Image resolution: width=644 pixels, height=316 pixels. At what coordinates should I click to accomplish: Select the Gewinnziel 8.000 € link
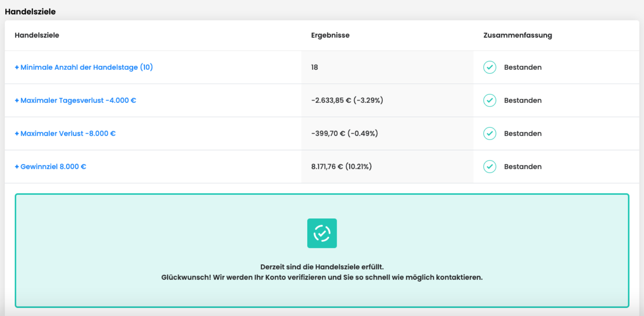53,166
